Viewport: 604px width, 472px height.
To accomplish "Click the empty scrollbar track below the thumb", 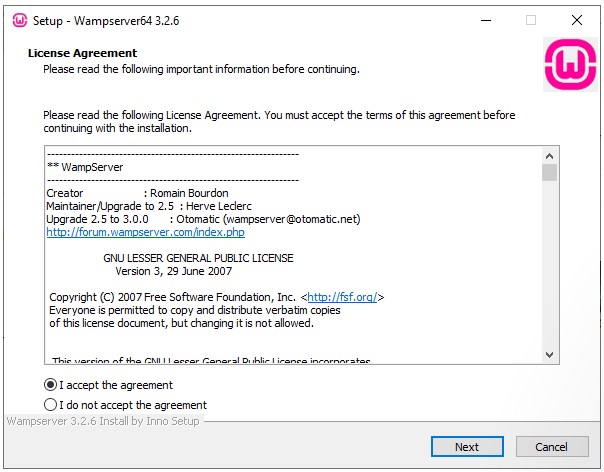I will coord(549,270).
